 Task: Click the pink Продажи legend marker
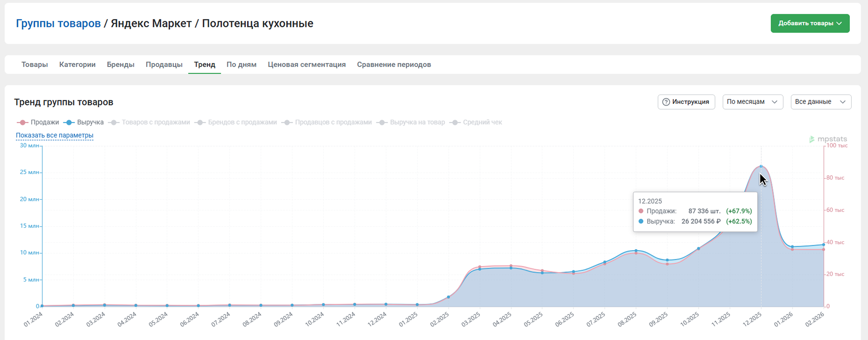[23, 123]
